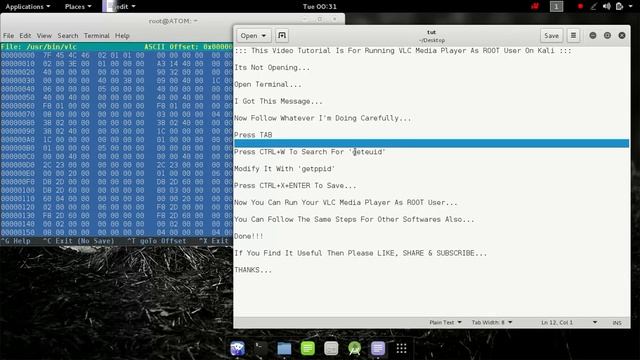
Task: Click the volume speaker icon in top bar
Action: 607,7
